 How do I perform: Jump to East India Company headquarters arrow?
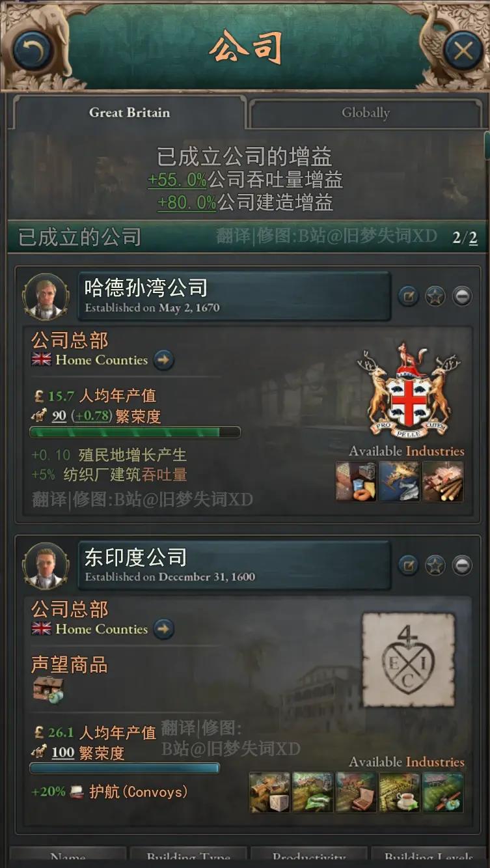pyautogui.click(x=164, y=629)
